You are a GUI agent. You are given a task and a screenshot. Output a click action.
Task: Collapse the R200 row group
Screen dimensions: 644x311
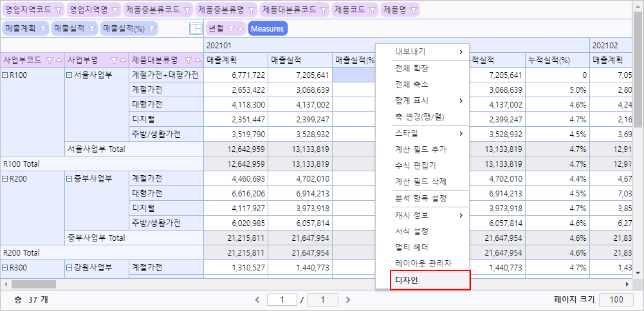coord(6,179)
